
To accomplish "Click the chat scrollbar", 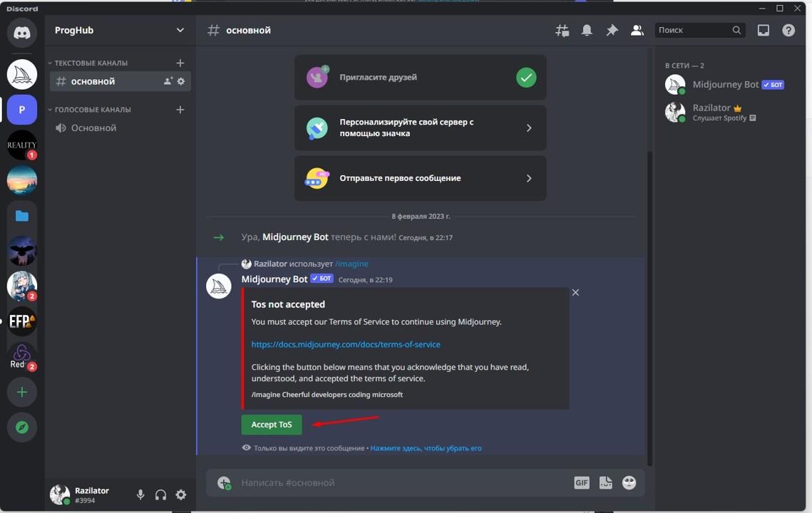I will click(x=650, y=309).
